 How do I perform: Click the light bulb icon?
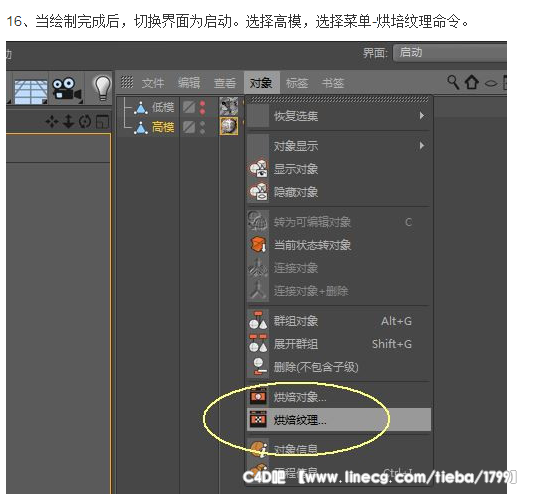click(x=103, y=88)
